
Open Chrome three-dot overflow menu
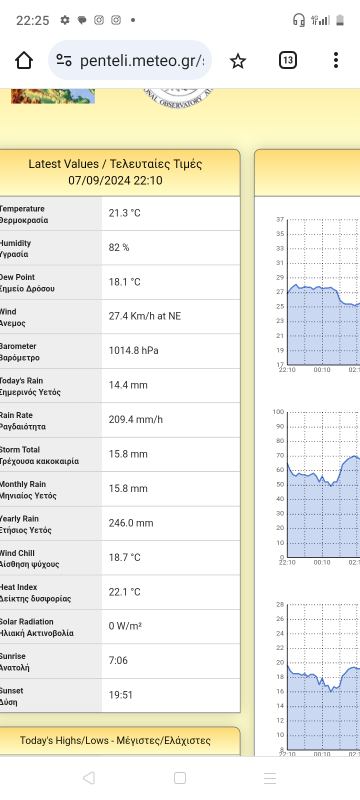click(336, 60)
